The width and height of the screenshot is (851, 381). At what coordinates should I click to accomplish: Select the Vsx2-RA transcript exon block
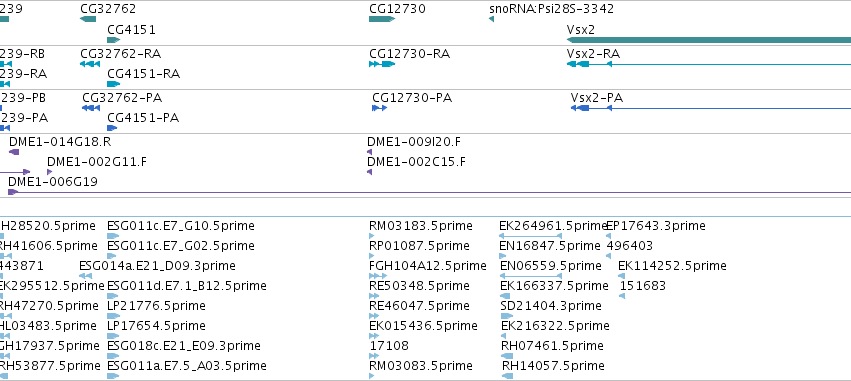583,64
